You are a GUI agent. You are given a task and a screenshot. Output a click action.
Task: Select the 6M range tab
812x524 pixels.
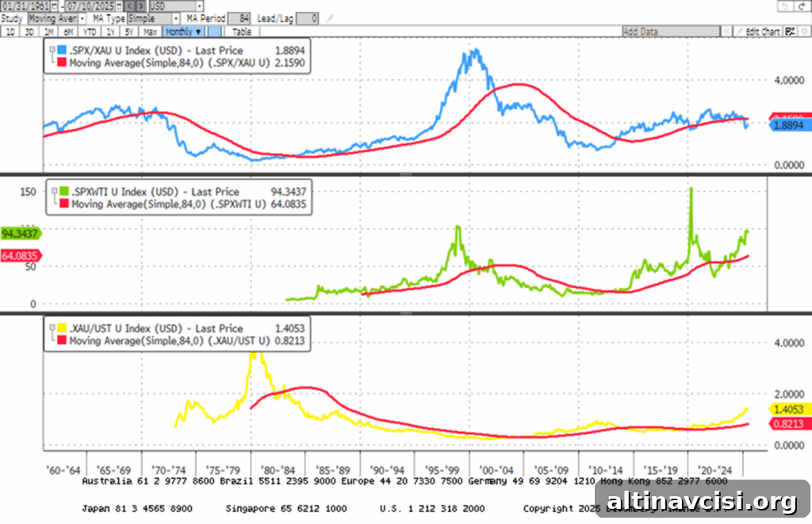point(68,32)
